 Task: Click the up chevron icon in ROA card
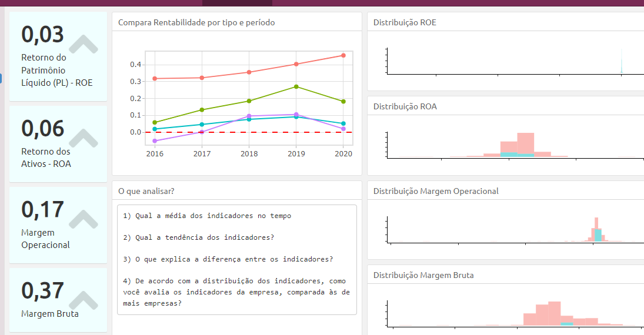(84, 138)
